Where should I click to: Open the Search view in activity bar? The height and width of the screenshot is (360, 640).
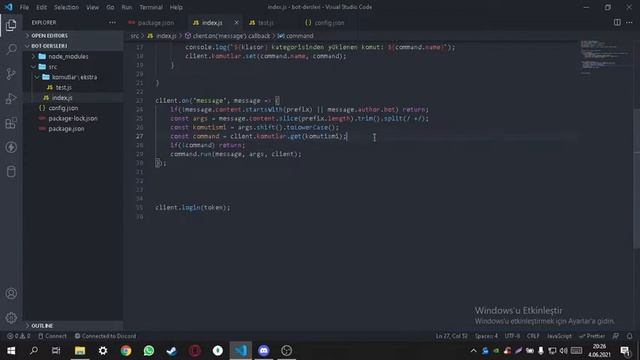coord(11,49)
